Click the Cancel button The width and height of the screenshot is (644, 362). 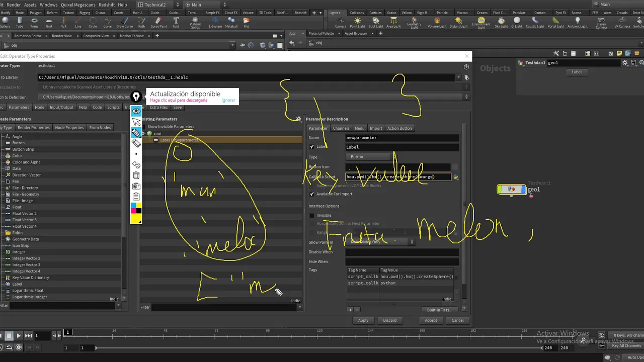click(x=457, y=320)
